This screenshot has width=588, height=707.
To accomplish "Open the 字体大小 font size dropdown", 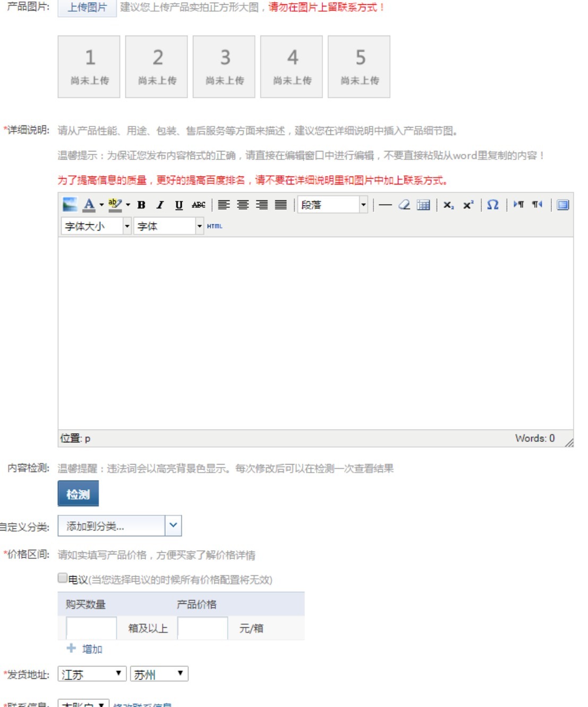I will coord(96,226).
